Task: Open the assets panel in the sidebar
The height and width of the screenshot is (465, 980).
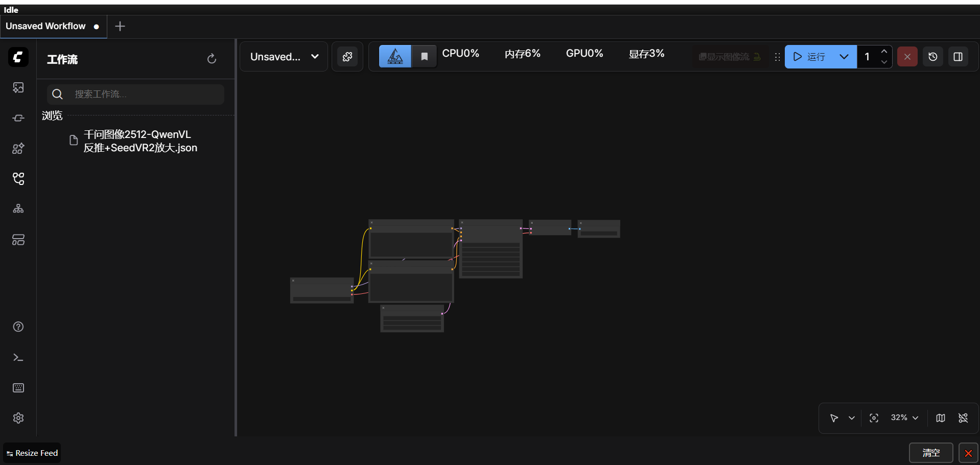Action: (18, 88)
